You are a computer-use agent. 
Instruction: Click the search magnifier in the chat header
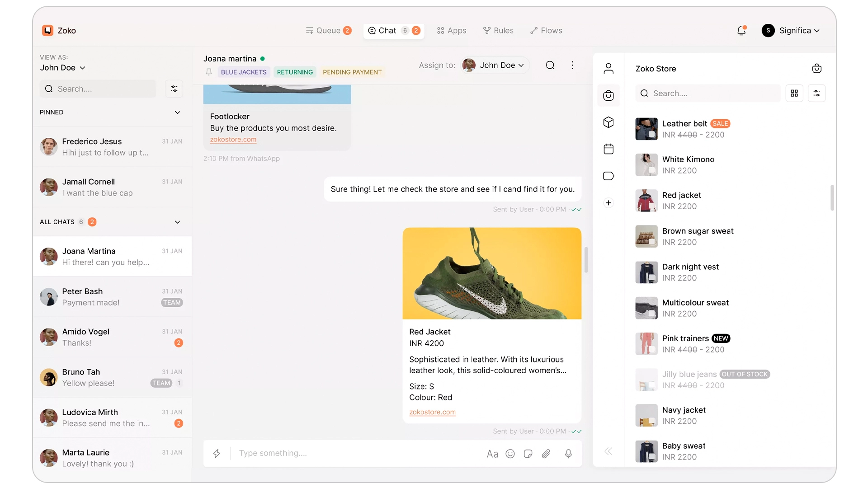(550, 65)
